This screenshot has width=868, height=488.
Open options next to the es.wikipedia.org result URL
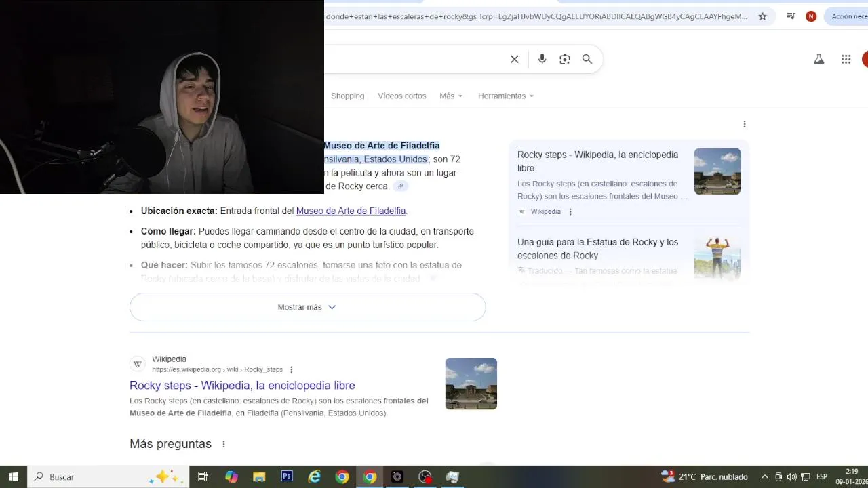click(x=292, y=370)
